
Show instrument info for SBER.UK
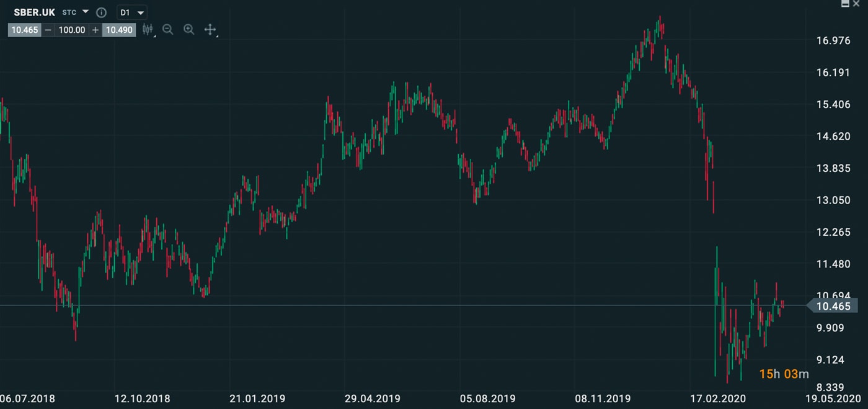pos(102,12)
